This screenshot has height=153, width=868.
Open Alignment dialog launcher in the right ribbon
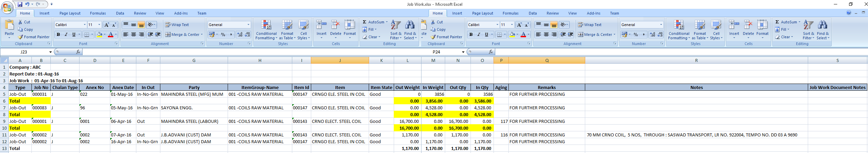[x=615, y=44]
